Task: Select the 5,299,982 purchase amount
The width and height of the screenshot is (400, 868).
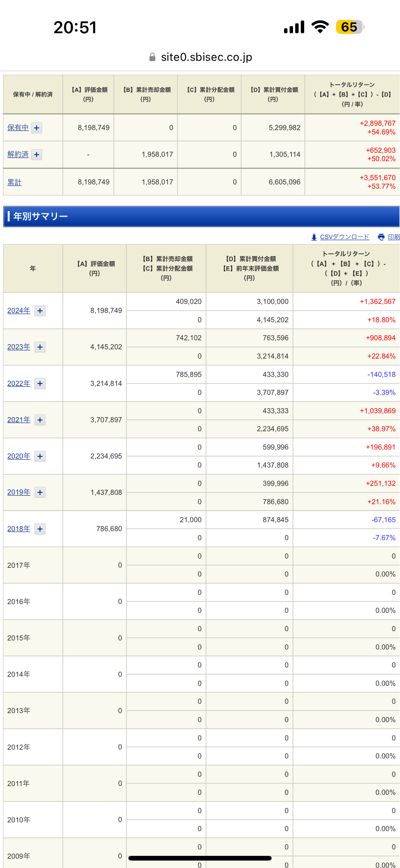Action: pos(285,128)
